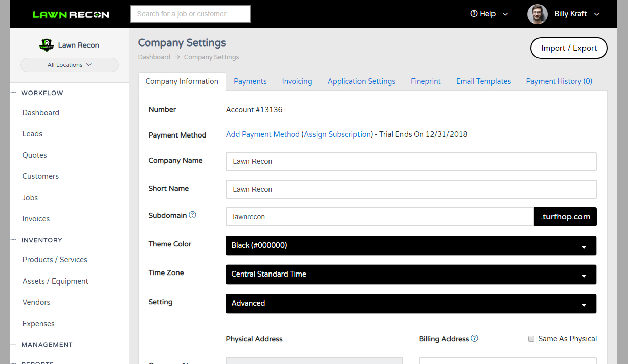Click Billy Kraft's profile avatar

pyautogui.click(x=537, y=14)
